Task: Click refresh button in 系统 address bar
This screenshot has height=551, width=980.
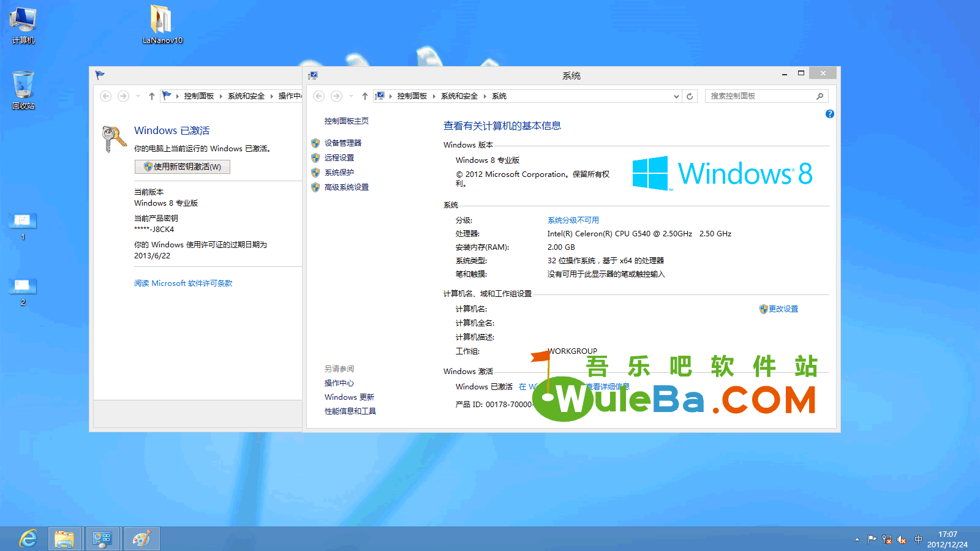Action: [690, 96]
